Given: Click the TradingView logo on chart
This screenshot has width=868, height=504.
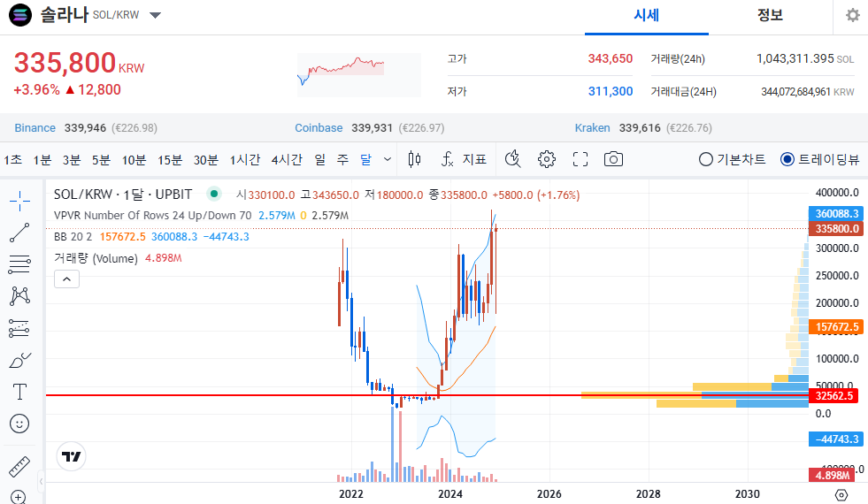Looking at the screenshot, I should pyautogui.click(x=72, y=456).
